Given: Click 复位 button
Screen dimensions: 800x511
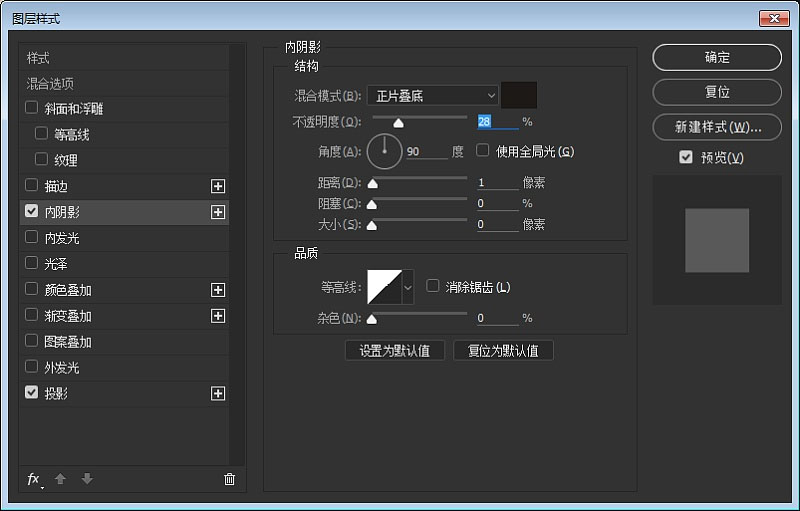Looking at the screenshot, I should point(717,92).
